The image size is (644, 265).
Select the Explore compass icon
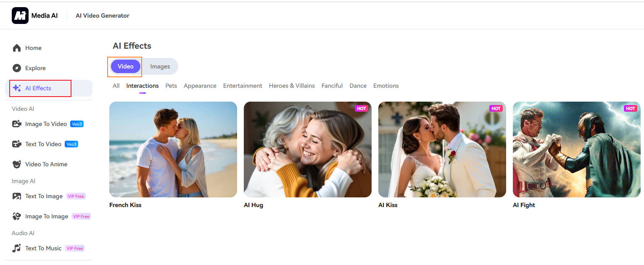[17, 68]
